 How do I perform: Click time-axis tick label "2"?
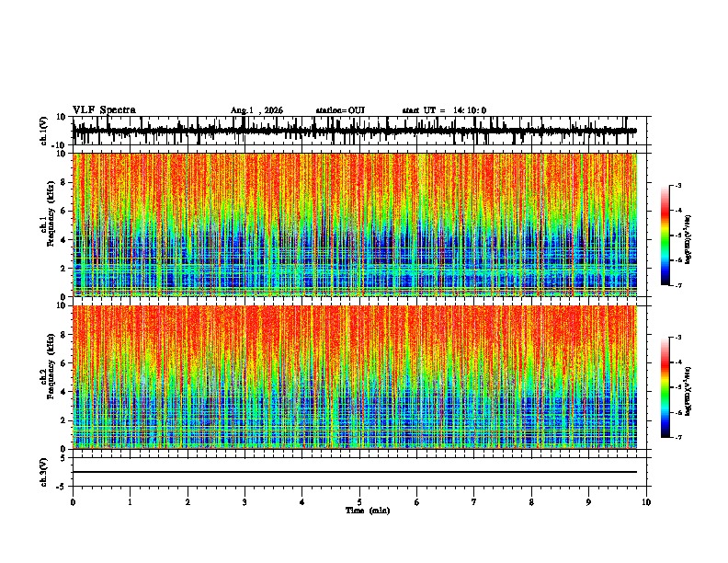(188, 502)
